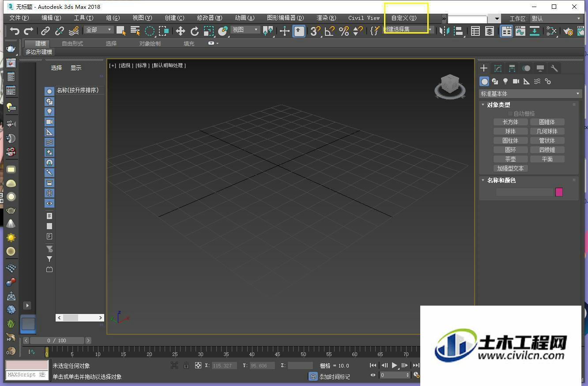Click the scene explorer horizontal scrollbar
This screenshot has width=588, height=386.
click(80, 318)
